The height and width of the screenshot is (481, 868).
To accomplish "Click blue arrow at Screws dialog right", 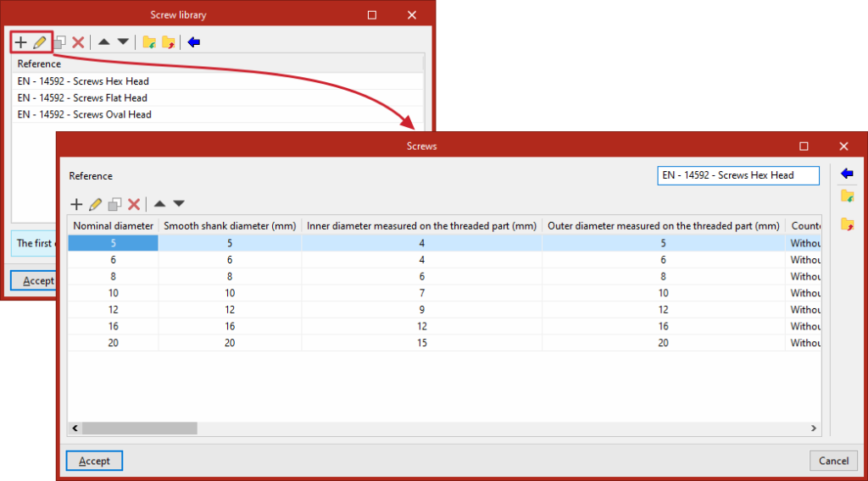I will click(x=847, y=174).
